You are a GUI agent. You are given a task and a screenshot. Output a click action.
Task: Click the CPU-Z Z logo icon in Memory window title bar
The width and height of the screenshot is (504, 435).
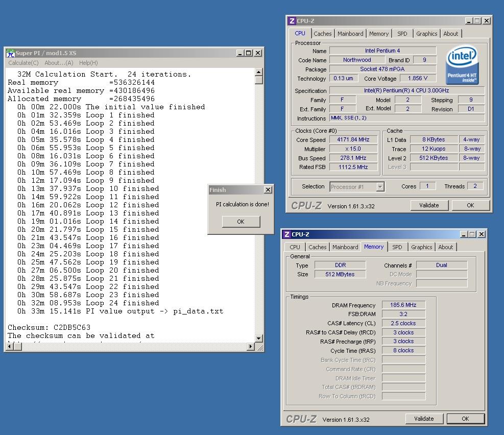286,234
